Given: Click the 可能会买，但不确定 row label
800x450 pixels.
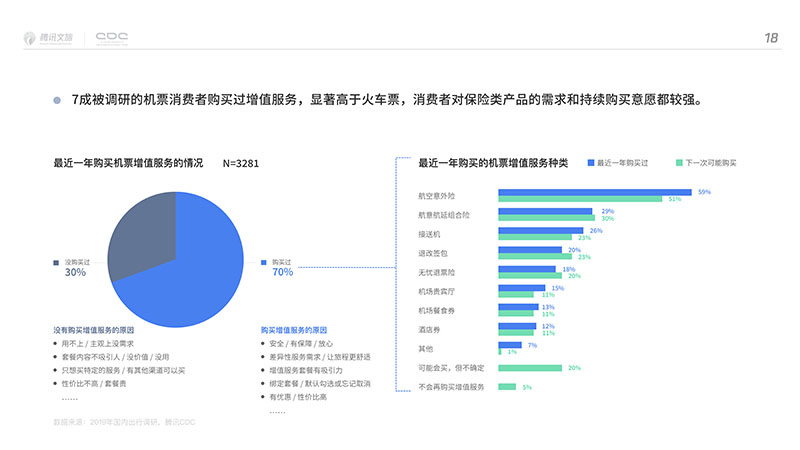Looking at the screenshot, I should 452,368.
